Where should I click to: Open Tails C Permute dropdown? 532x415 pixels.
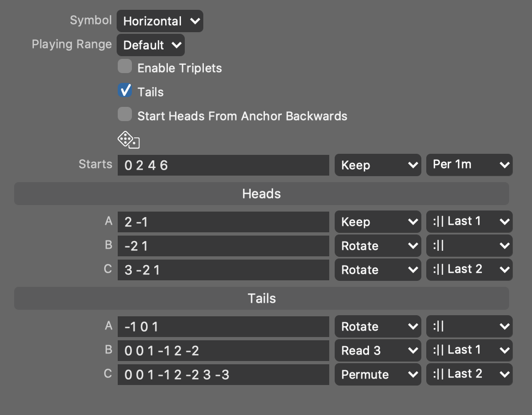pos(378,375)
